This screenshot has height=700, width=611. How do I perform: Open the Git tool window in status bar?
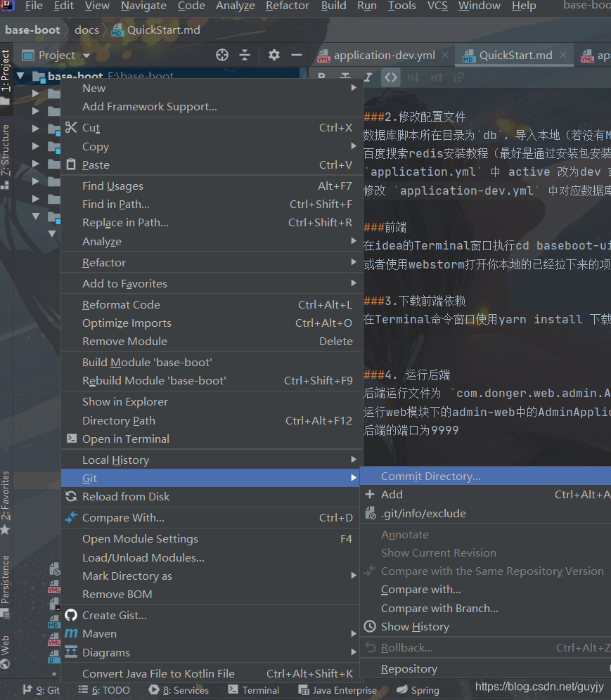click(x=41, y=690)
